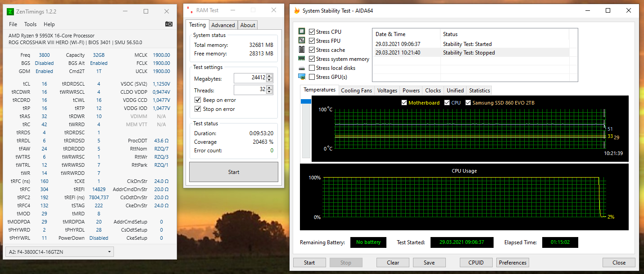Uncheck the Stress FPU checkbox
644x274 pixels.
pyautogui.click(x=311, y=41)
